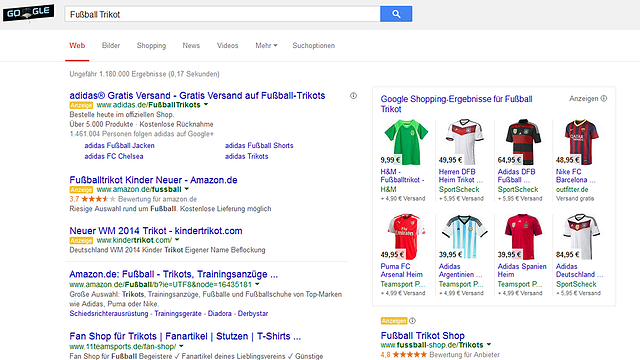The height and width of the screenshot is (360, 640).
Task: Expand the arrow after the Amazon.de organic URL
Action: pos(258,284)
